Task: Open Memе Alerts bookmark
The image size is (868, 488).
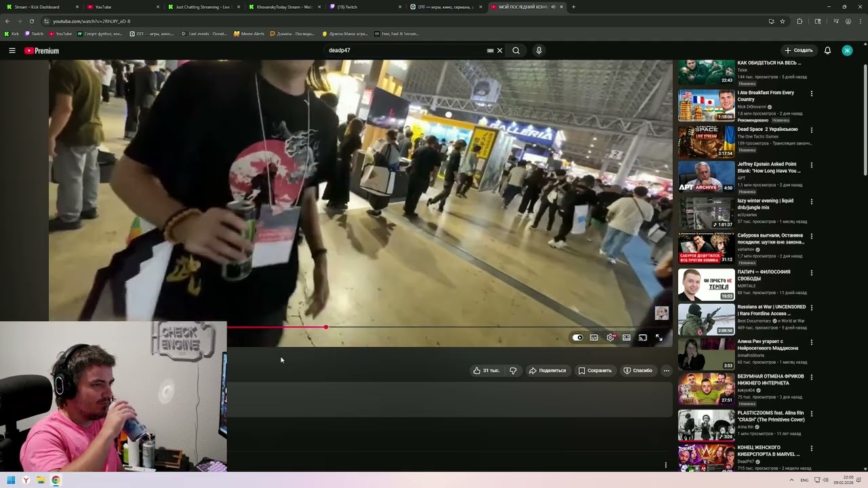Action: pos(249,33)
